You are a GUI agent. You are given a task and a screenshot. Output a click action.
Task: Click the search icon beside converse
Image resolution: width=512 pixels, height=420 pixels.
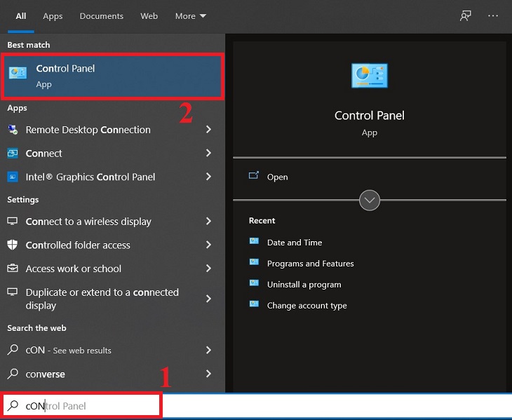click(x=13, y=373)
